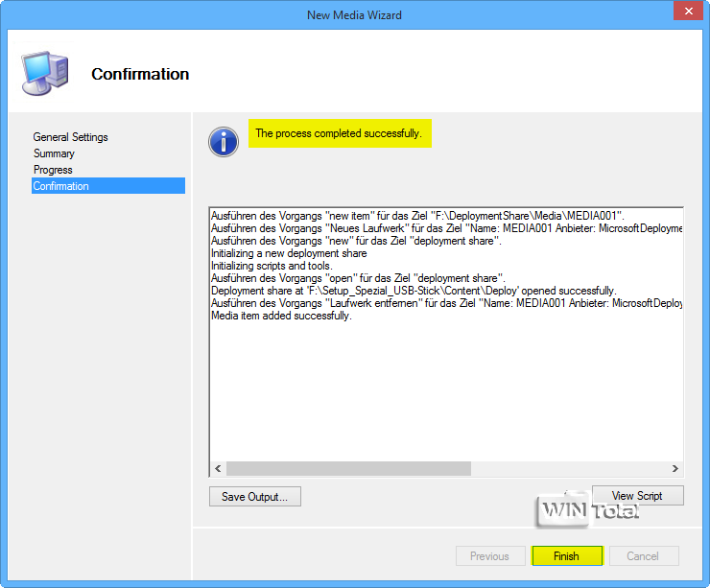
Task: Click 'Initializing a new deployment share' line
Action: (x=289, y=253)
